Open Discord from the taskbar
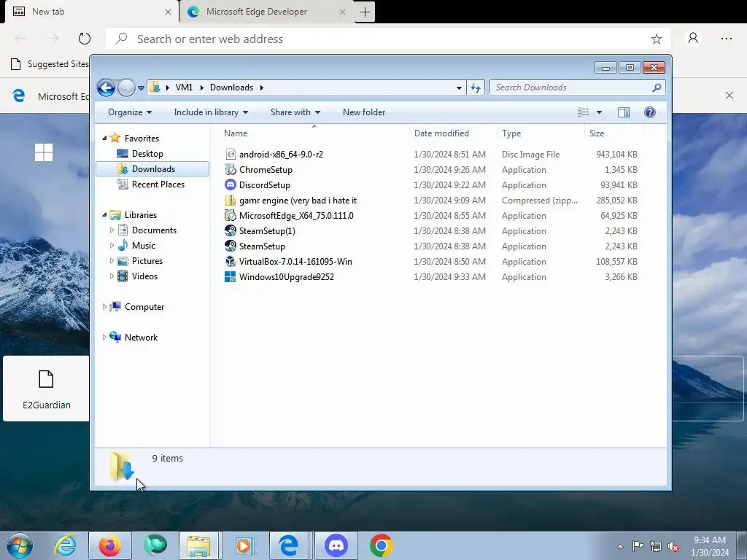The width and height of the screenshot is (747, 560). point(336,545)
